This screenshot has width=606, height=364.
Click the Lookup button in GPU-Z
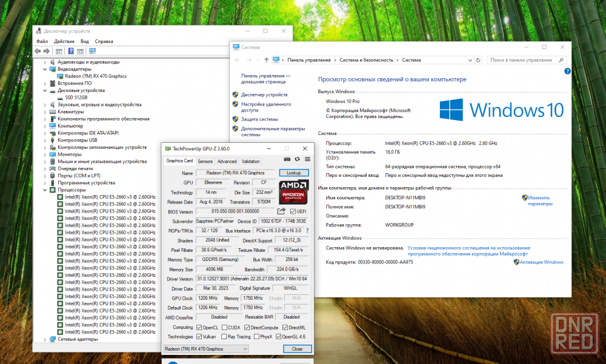tap(293, 173)
